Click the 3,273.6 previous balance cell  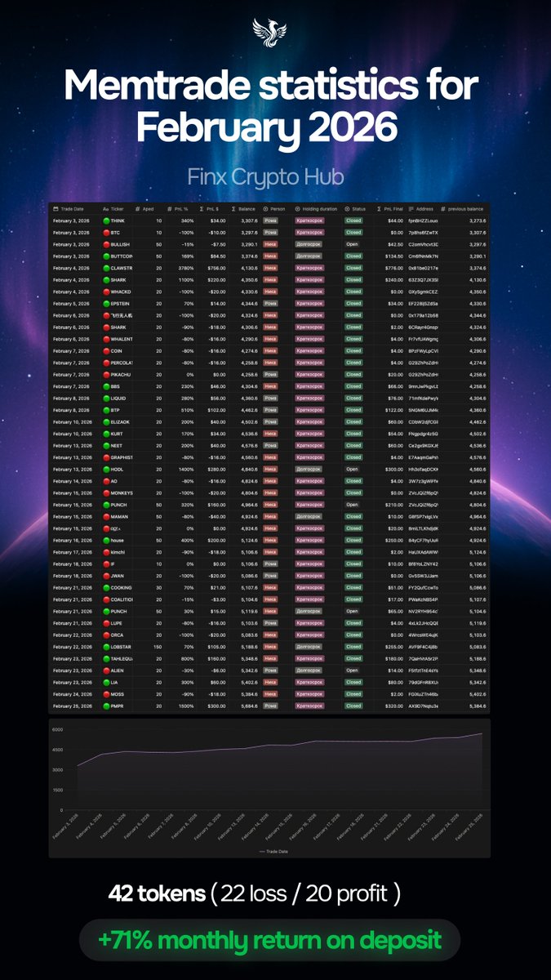[478, 220]
